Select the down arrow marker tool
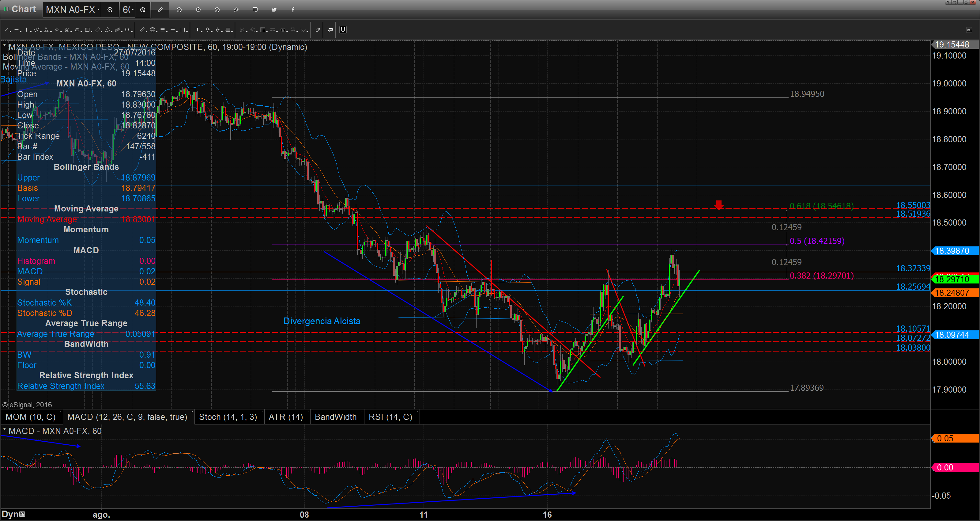The width and height of the screenshot is (980, 521). point(218,30)
